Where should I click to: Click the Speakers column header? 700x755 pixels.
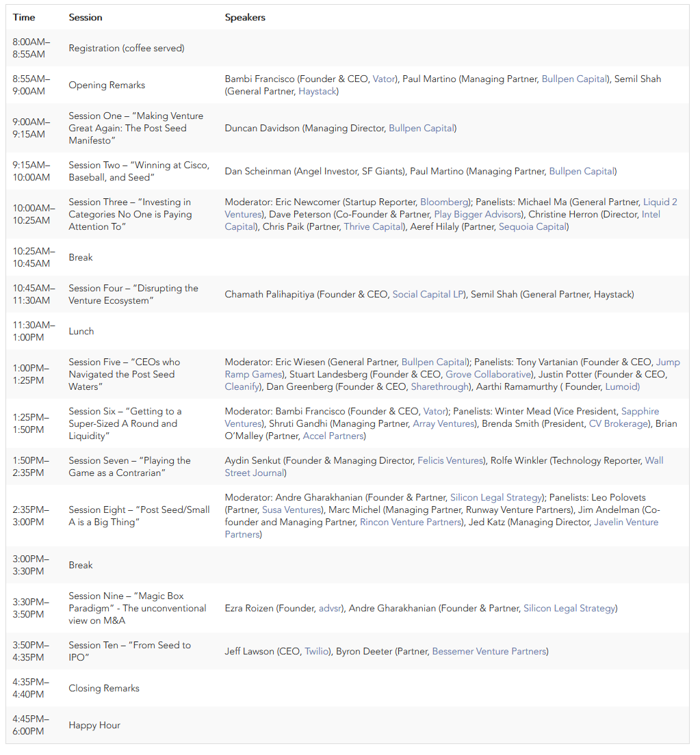[x=245, y=18]
